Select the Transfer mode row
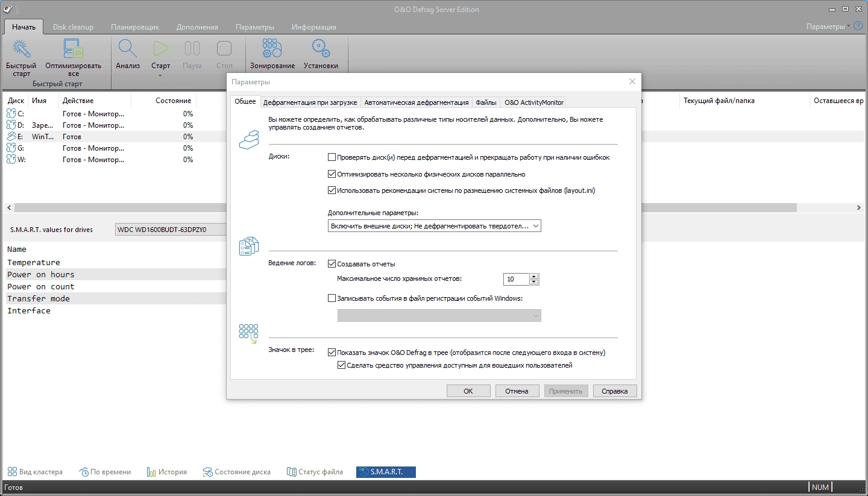The image size is (868, 496). tap(116, 298)
